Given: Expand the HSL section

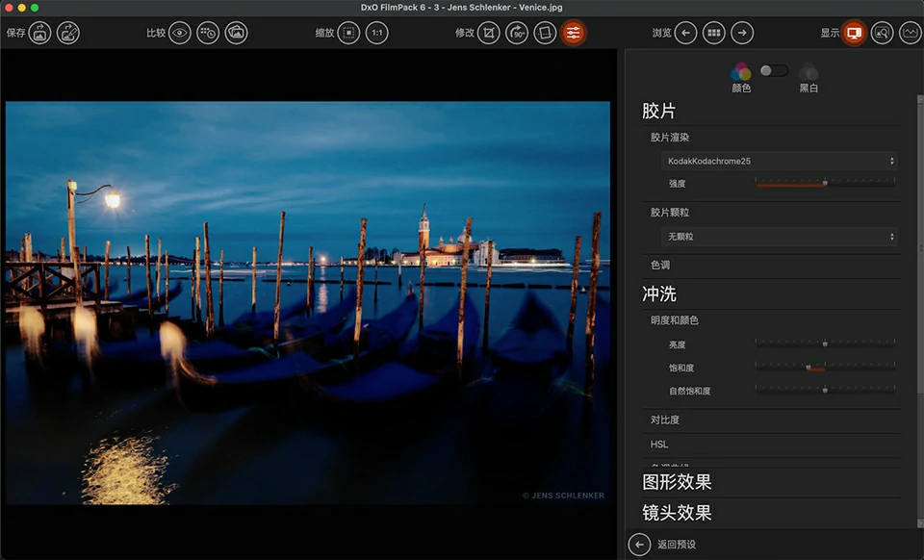Looking at the screenshot, I should click(658, 445).
